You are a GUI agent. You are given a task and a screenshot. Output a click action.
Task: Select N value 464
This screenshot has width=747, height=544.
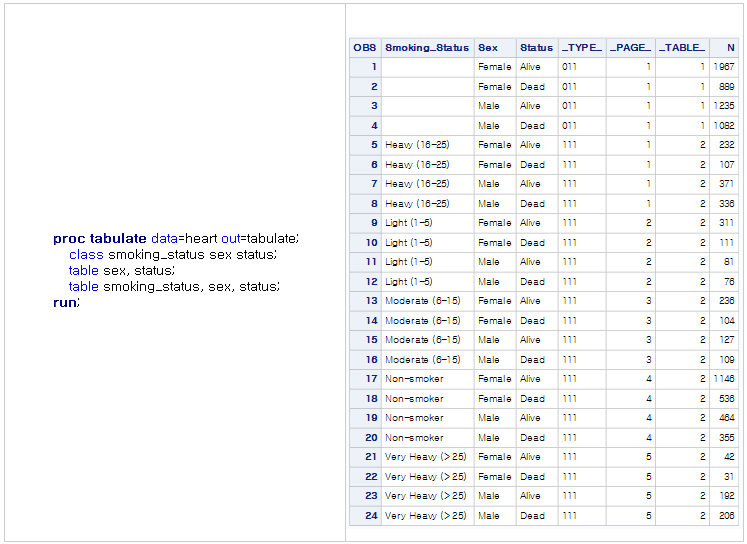[x=727, y=418]
